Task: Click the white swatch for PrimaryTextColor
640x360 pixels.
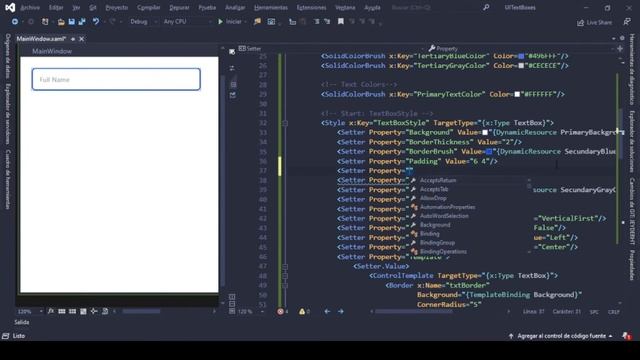Action: coord(517,94)
